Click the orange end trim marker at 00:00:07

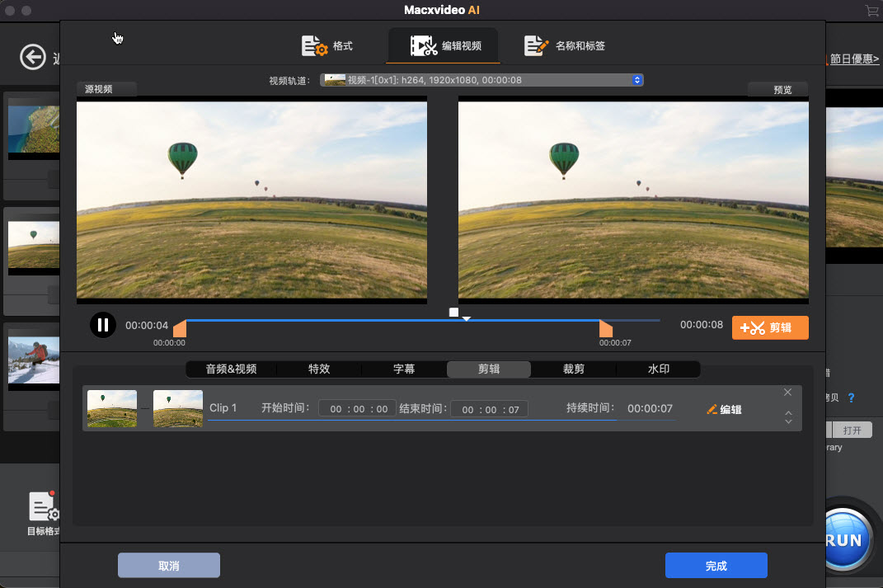606,329
